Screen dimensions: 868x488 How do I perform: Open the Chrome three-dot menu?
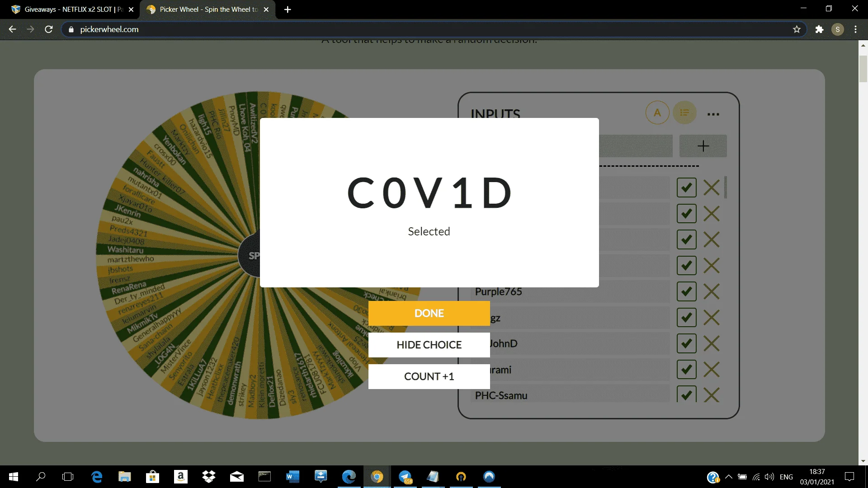pos(855,29)
